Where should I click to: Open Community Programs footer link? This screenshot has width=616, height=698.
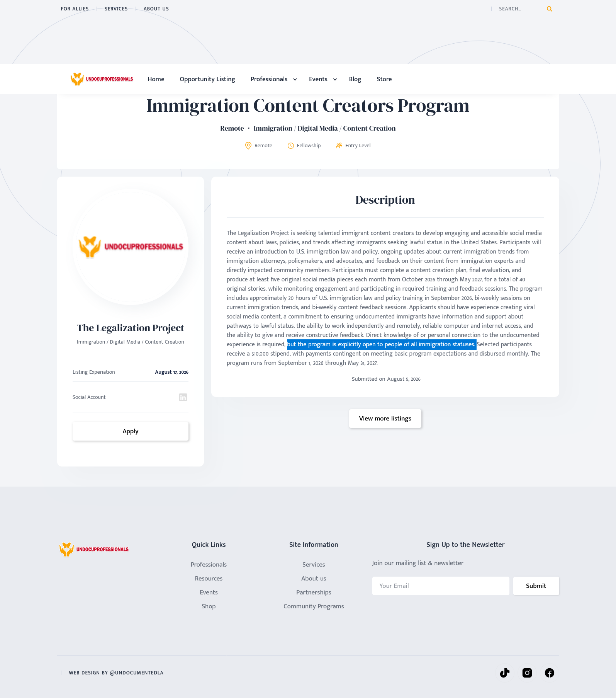(314, 606)
